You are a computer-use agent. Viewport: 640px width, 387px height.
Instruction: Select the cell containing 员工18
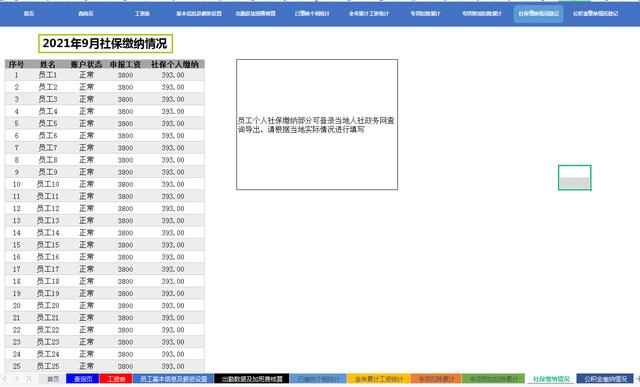(48, 281)
